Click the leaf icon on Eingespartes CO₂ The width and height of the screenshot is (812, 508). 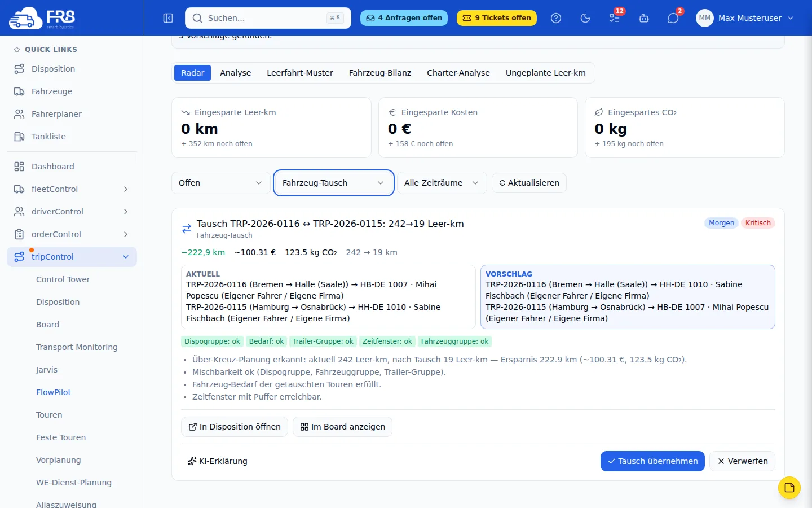coord(599,112)
